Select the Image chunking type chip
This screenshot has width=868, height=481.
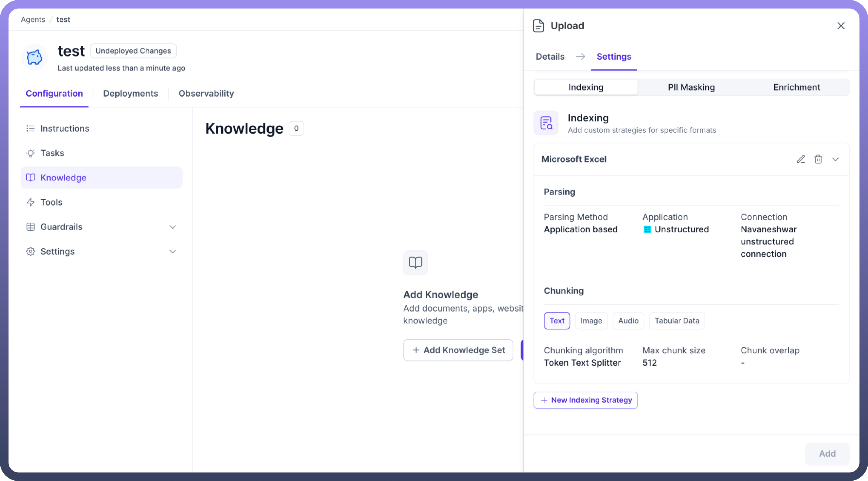(x=591, y=321)
